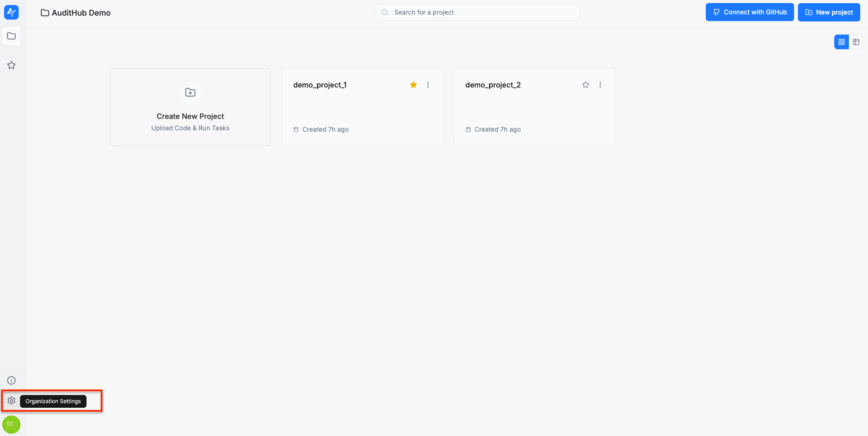Click the green user avatar

(11, 425)
